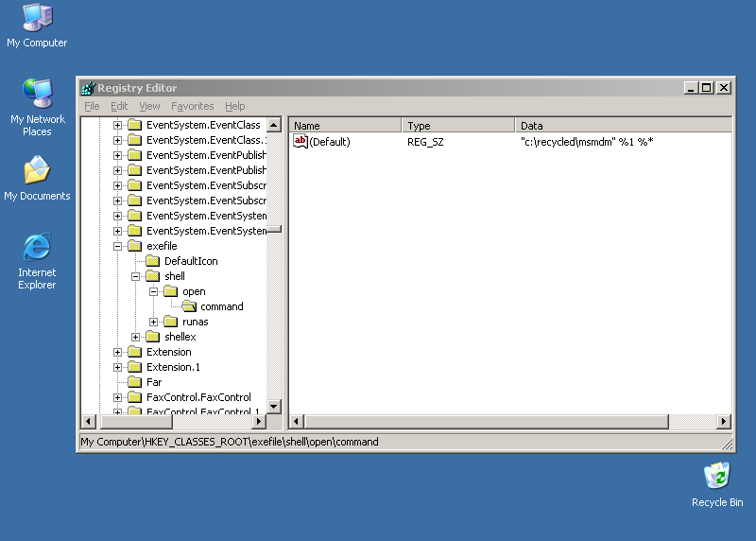Expand the runas key node

(x=154, y=322)
